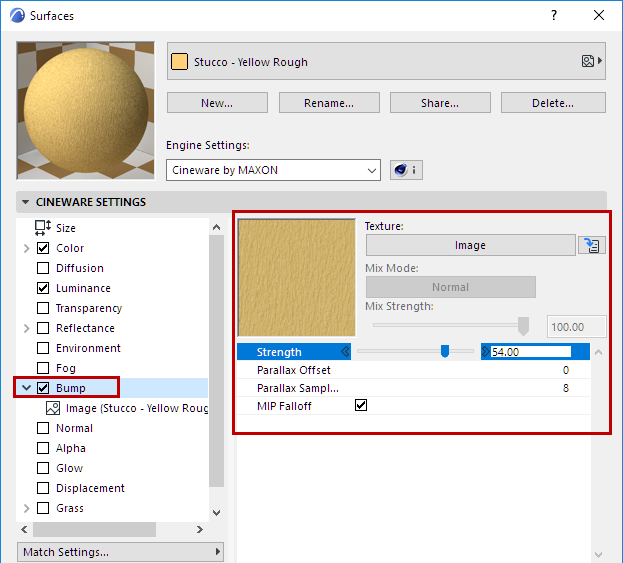623x563 pixels.
Task: Click the parameter list scroll up arrow
Action: 598,352
